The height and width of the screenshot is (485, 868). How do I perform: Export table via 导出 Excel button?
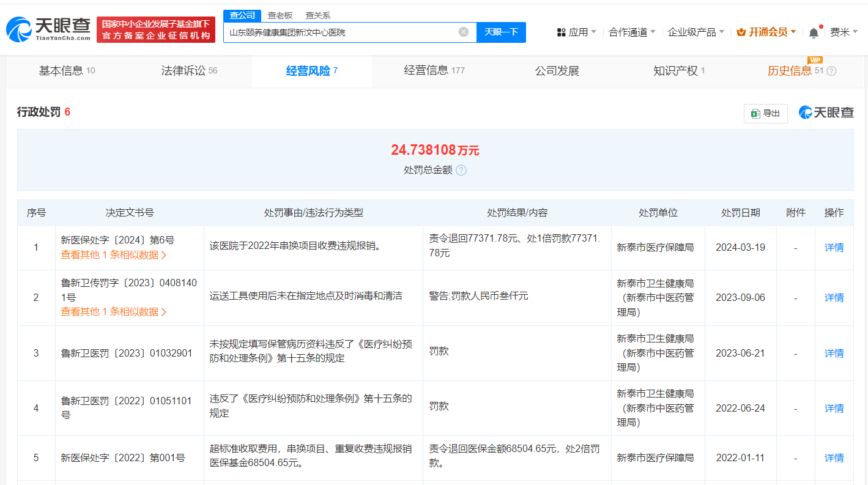[x=765, y=113]
